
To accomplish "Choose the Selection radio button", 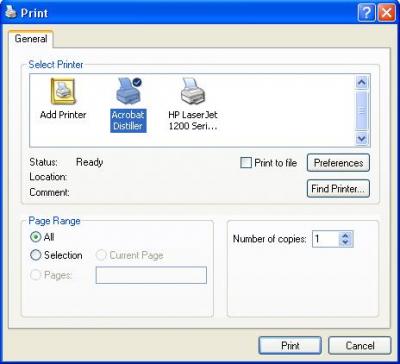I will [35, 255].
